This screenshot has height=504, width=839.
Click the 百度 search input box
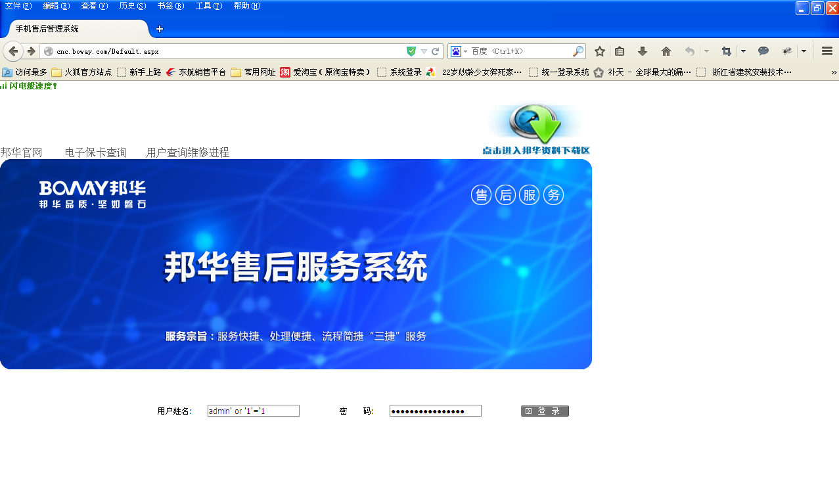pos(519,51)
